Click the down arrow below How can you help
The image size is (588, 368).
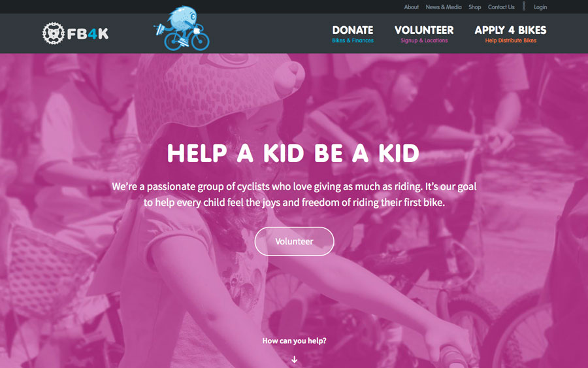[295, 360]
